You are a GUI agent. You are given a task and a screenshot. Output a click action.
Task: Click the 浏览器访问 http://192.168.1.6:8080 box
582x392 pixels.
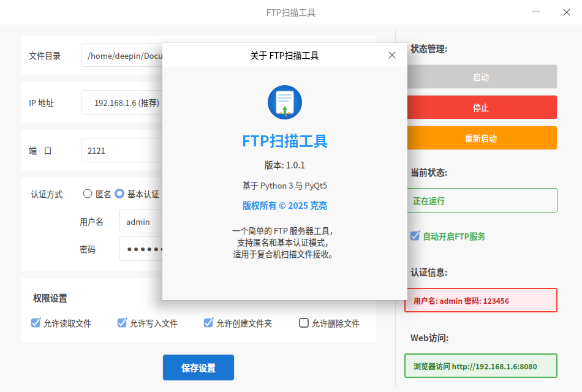pos(481,366)
